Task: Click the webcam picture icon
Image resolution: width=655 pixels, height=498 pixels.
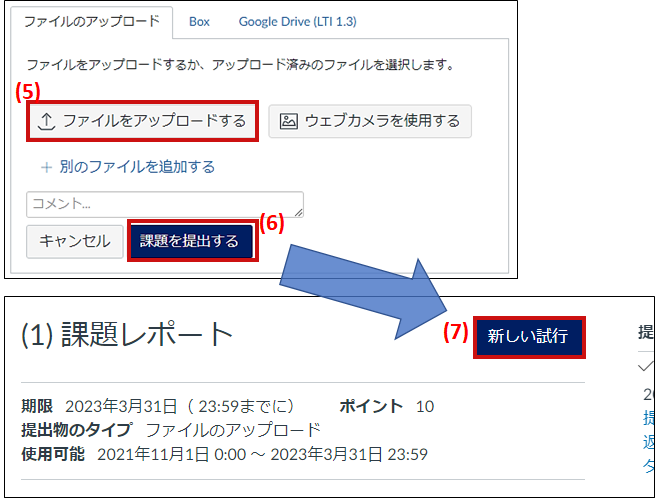Action: (x=288, y=122)
